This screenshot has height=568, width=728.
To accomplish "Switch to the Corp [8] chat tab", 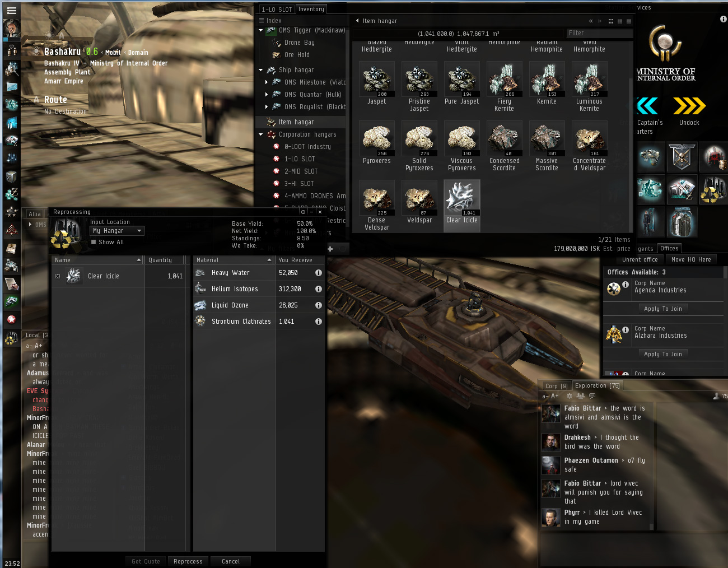I will coord(557,386).
